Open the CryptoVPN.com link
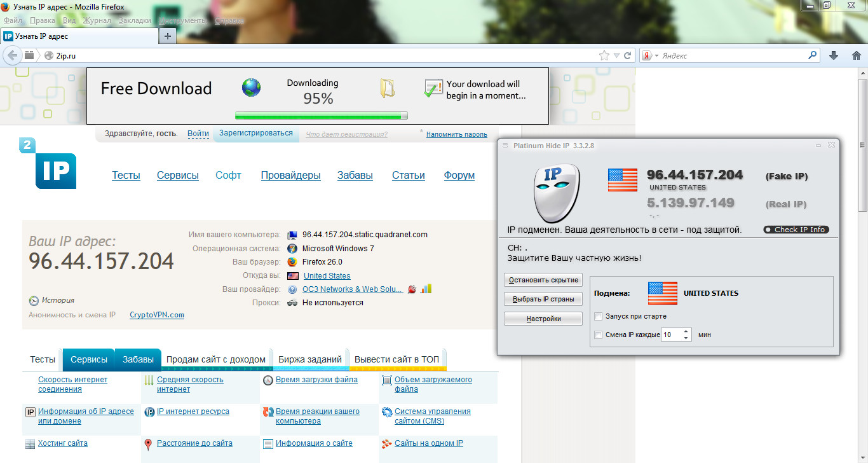This screenshot has width=868, height=463. pyautogui.click(x=157, y=315)
